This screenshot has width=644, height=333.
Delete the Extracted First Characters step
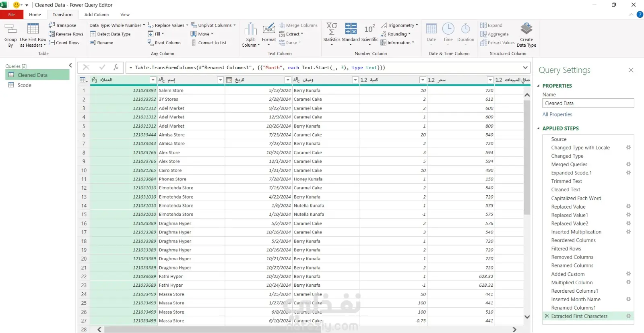click(547, 316)
